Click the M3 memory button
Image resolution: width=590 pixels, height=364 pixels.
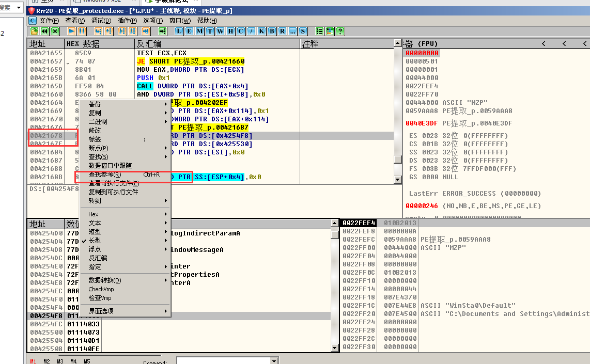60,361
